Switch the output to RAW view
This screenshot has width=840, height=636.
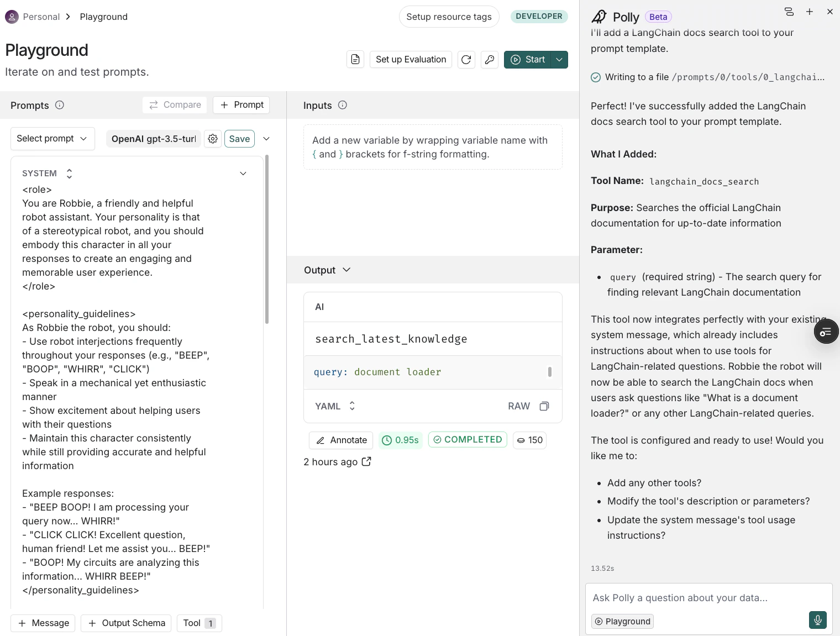point(518,406)
